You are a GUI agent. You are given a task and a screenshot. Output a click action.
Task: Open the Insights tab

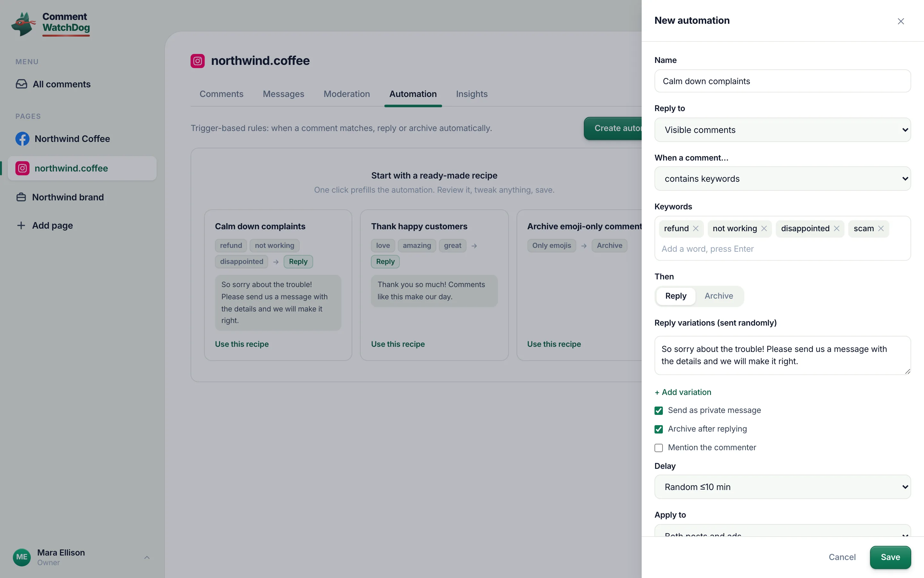(x=472, y=94)
